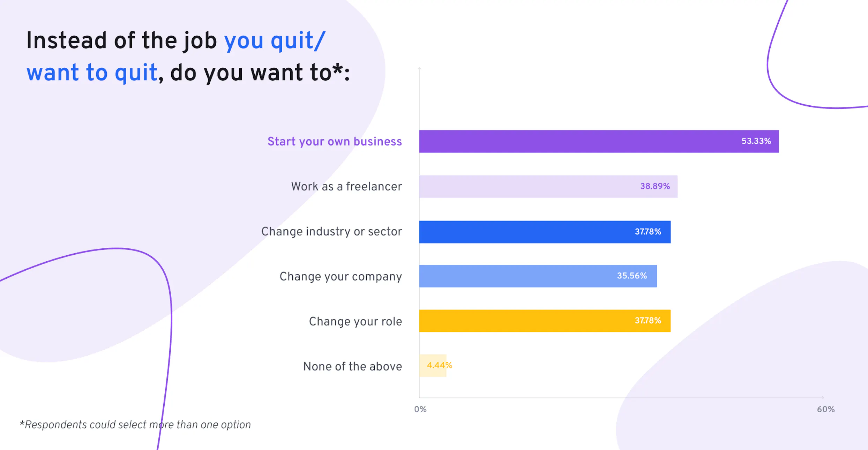Click the 4.44% value label
This screenshot has height=450, width=868.
439,365
